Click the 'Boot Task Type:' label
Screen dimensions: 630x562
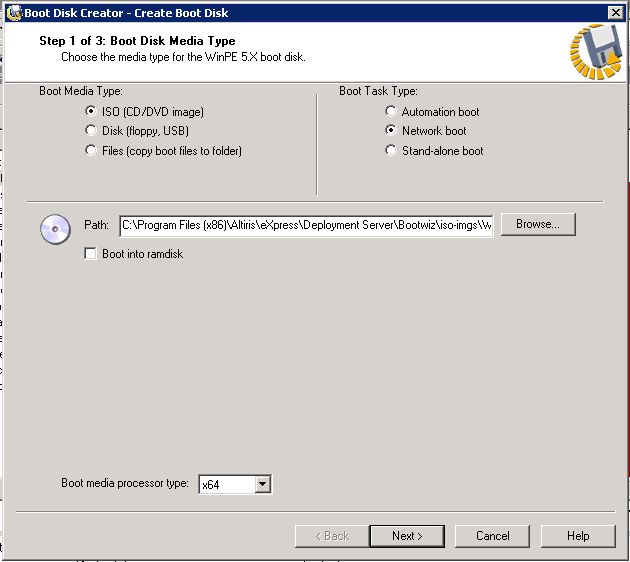pos(378,91)
